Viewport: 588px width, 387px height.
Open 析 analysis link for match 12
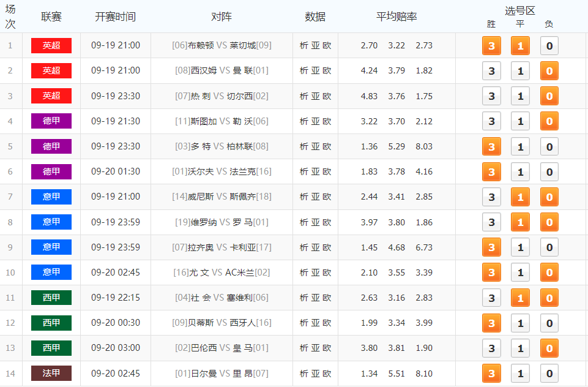coord(303,323)
